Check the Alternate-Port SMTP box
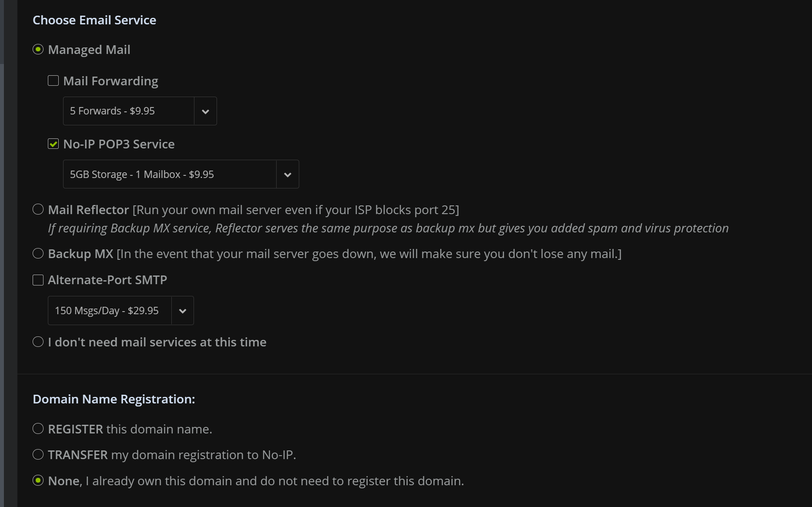The width and height of the screenshot is (812, 507). point(38,280)
